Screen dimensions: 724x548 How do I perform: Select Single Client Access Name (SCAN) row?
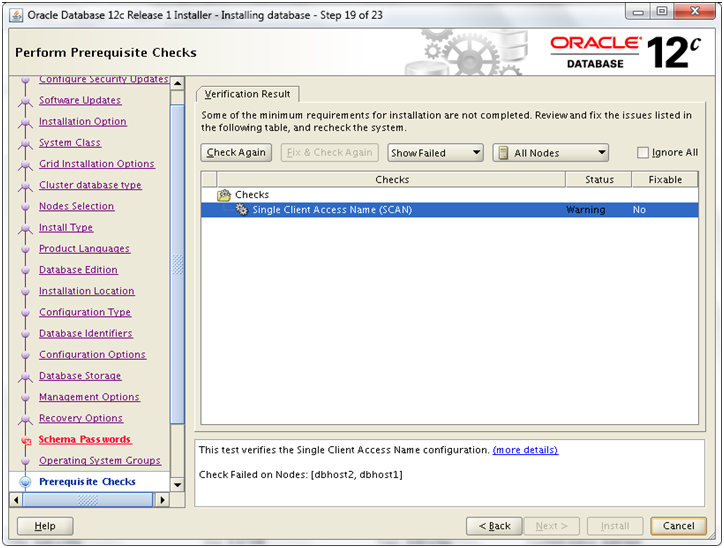[449, 210]
